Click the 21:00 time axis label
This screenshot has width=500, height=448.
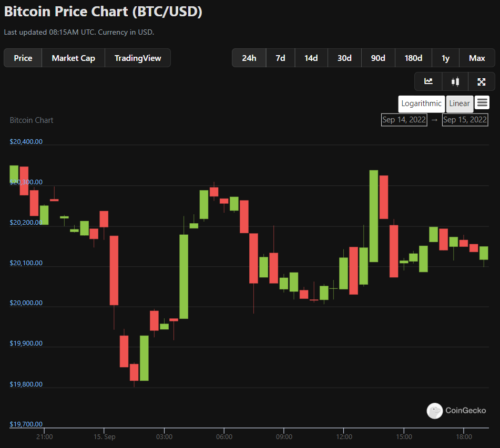coord(44,437)
